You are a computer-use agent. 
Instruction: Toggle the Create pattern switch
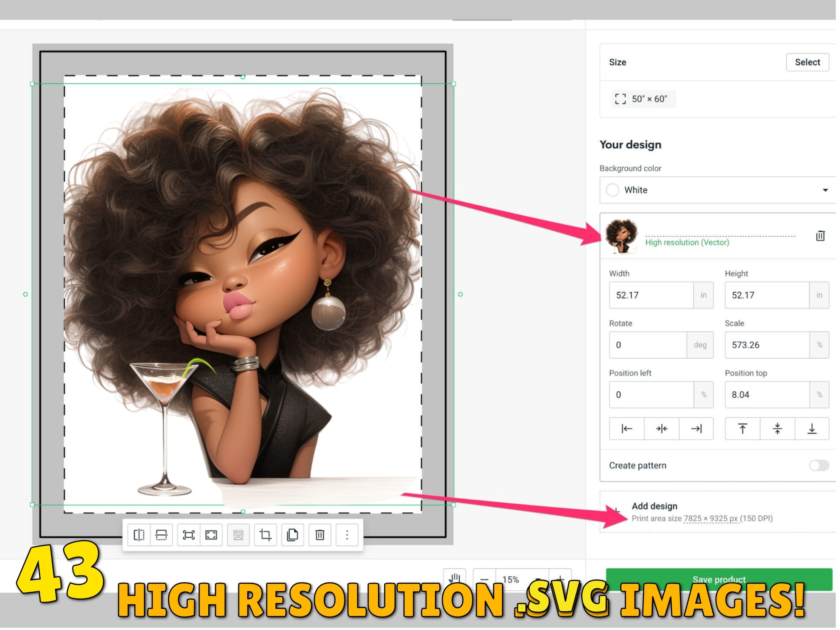click(x=818, y=466)
